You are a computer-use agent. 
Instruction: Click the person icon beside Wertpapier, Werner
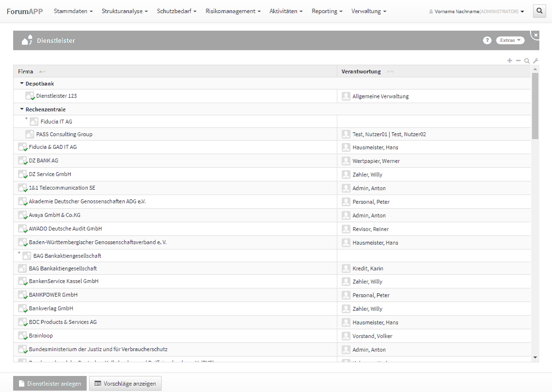pos(346,161)
